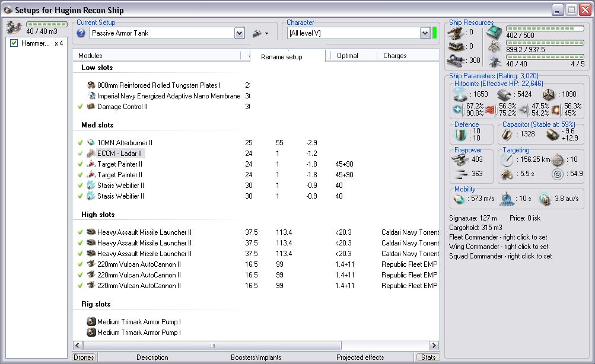
Task: Open the Drones tab
Action: pyautogui.click(x=84, y=357)
